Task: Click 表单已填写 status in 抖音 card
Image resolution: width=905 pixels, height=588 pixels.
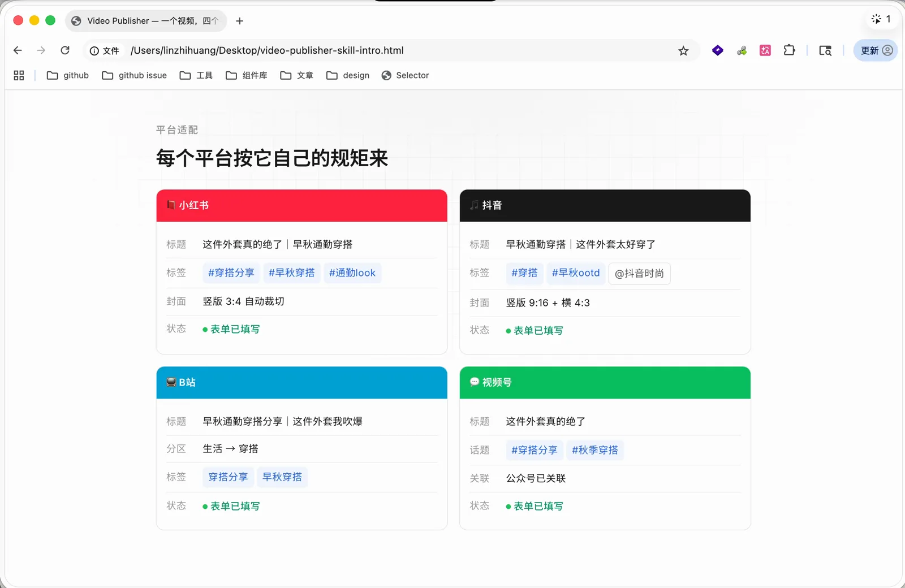Action: (x=535, y=330)
